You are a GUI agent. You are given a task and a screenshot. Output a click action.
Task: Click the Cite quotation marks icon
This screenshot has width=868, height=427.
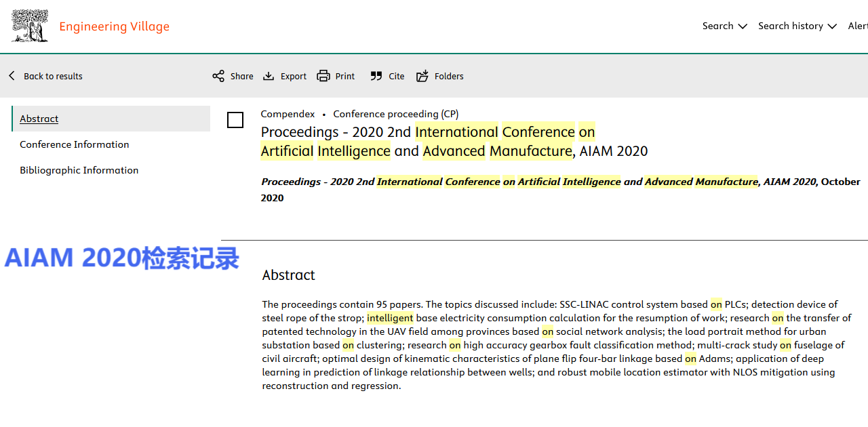pyautogui.click(x=376, y=76)
